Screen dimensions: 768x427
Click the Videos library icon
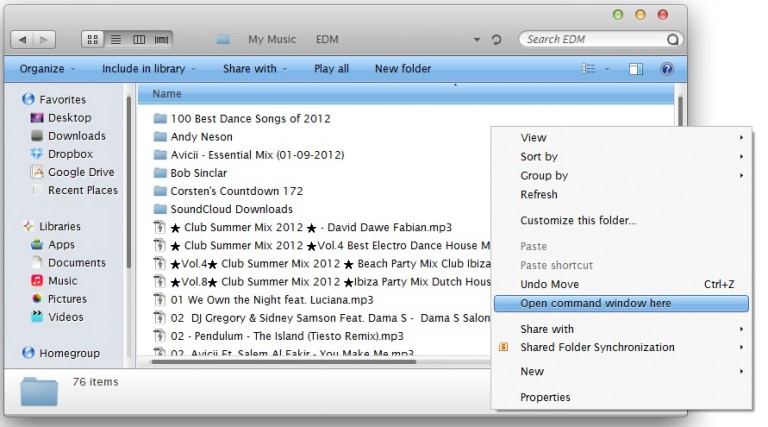click(x=37, y=317)
